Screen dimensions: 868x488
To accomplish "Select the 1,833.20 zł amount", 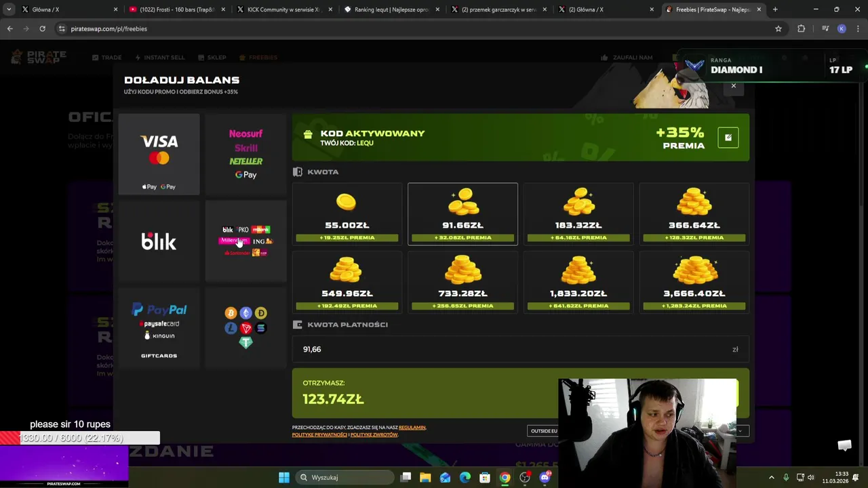I will pyautogui.click(x=578, y=282).
